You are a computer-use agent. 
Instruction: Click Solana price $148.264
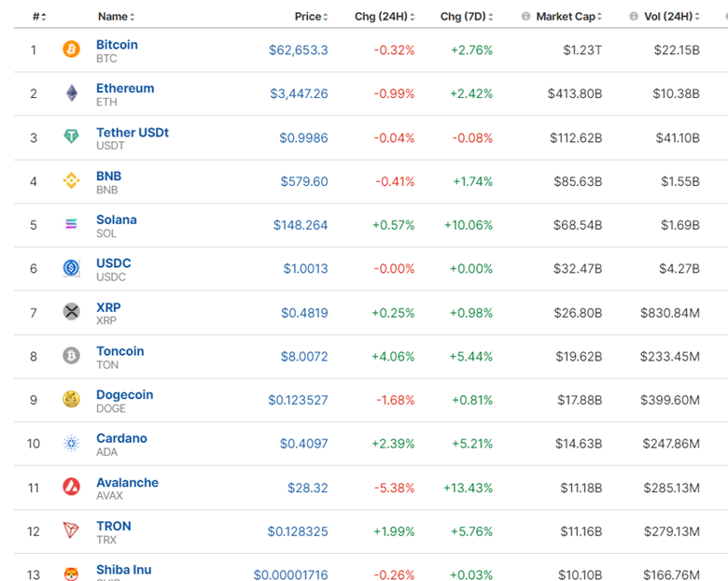pos(301,225)
